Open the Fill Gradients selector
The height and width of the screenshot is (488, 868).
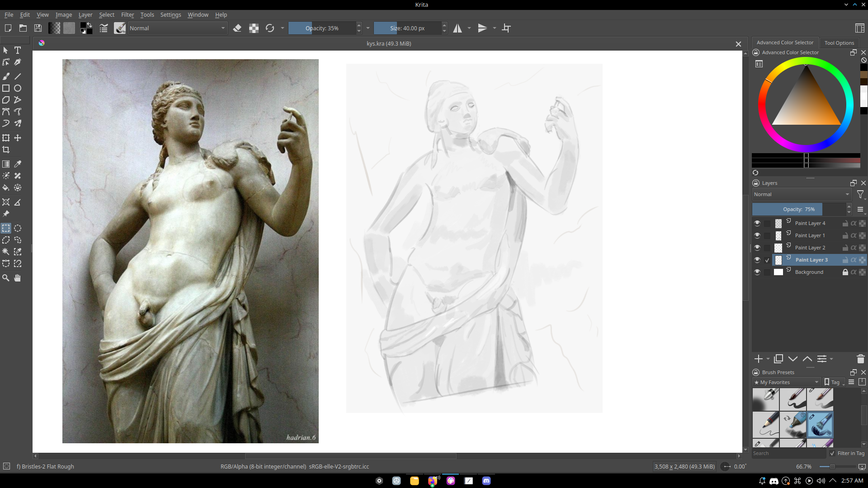tap(54, 28)
